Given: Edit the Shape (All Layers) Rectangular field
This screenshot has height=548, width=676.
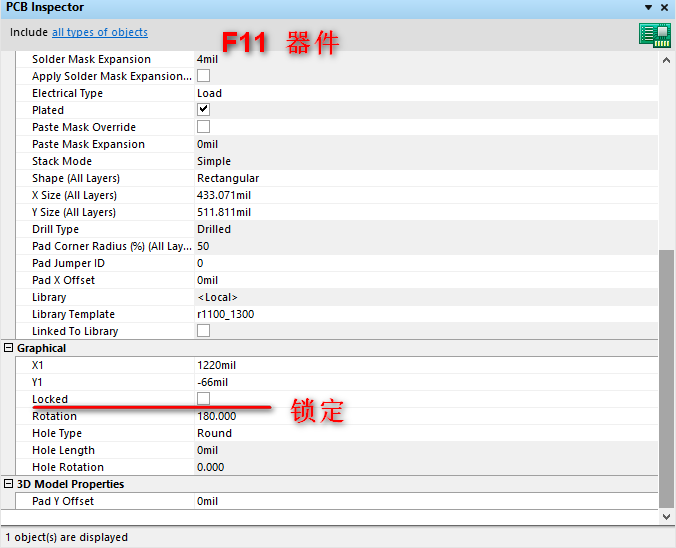Looking at the screenshot, I should click(x=228, y=178).
